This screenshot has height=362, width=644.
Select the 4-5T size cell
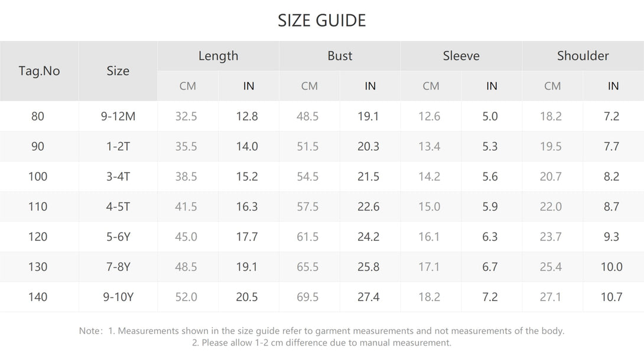(118, 206)
